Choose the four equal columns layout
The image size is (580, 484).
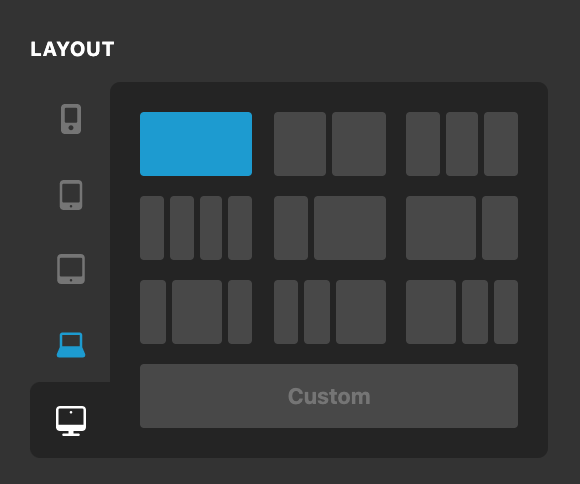[x=196, y=228]
